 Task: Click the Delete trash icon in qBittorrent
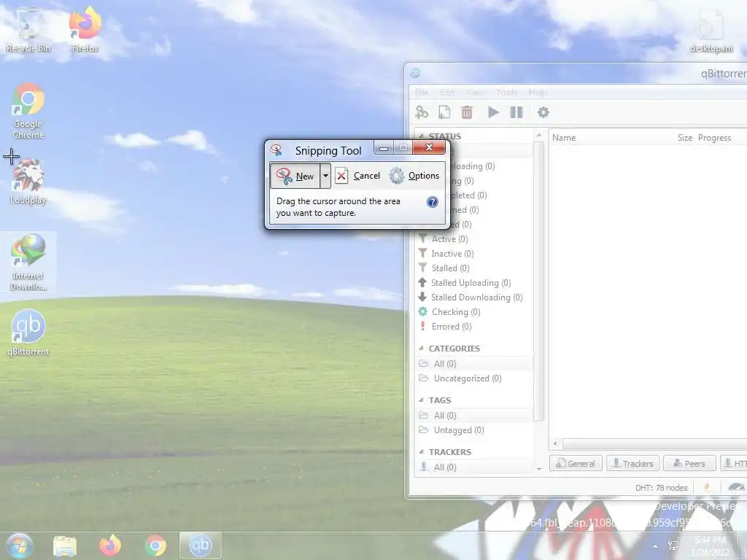[467, 112]
